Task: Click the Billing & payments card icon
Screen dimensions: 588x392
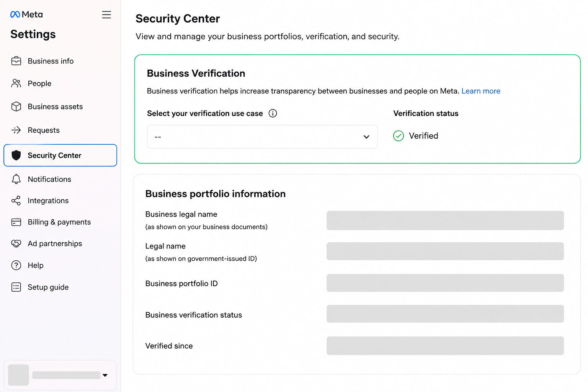Action: point(16,222)
